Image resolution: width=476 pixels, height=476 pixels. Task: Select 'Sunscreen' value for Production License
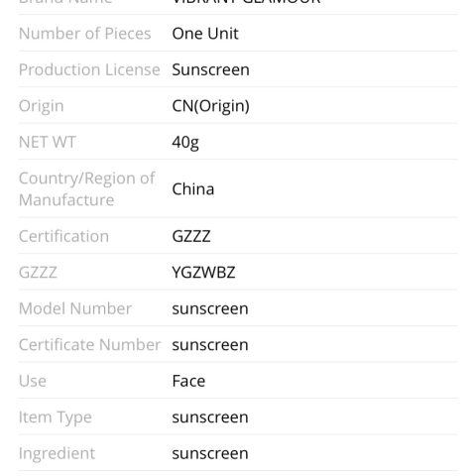210,69
